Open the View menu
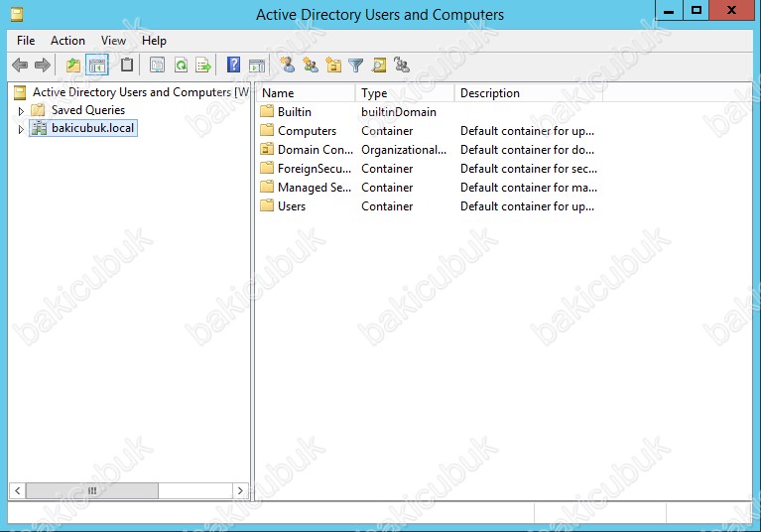 coord(113,41)
